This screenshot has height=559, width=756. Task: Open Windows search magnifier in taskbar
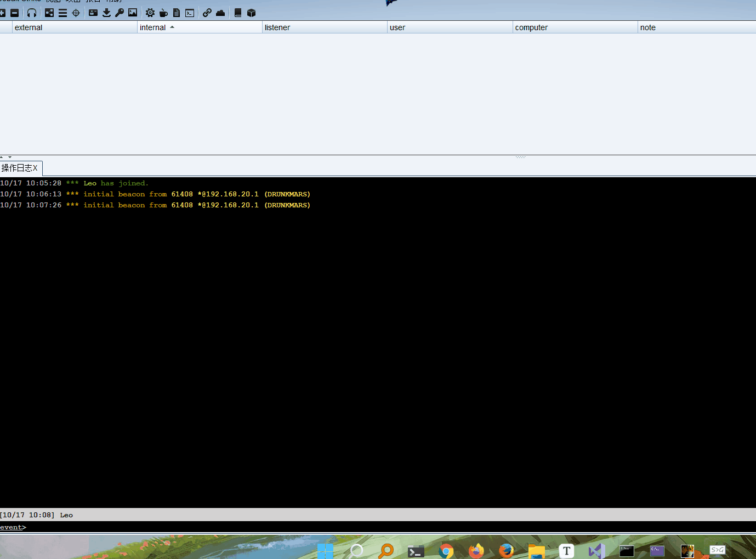(x=356, y=551)
